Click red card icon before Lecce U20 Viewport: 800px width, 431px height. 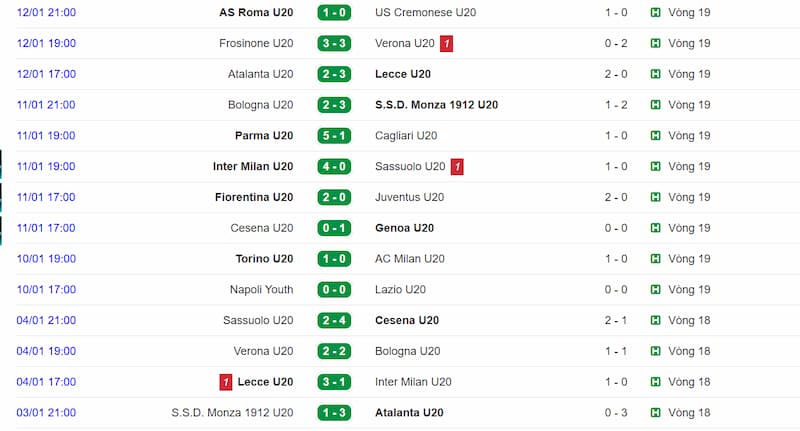pos(226,382)
